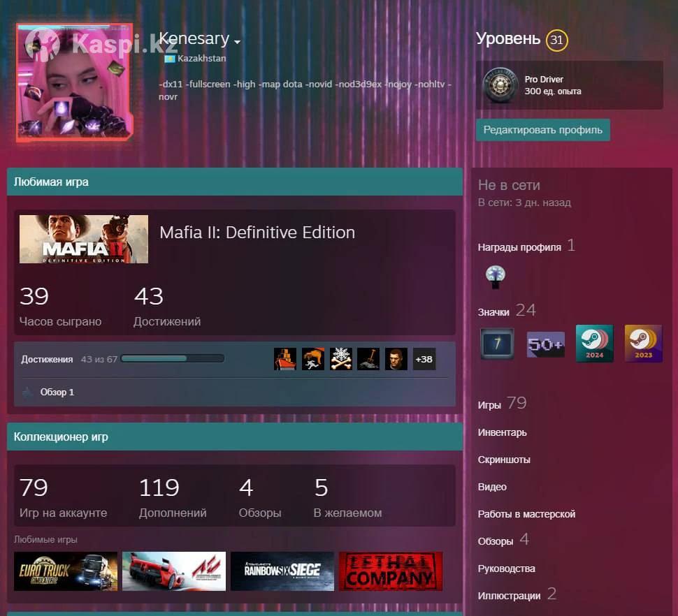This screenshot has width=678, height=616.
Task: Click the 'Любимые игры' label
Action: 45,540
